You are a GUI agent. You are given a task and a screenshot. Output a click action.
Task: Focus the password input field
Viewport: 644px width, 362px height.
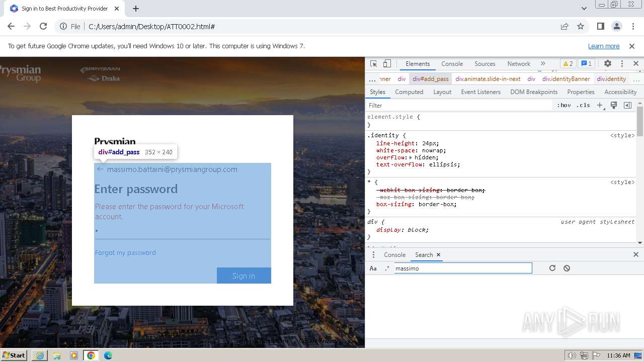coord(183,231)
